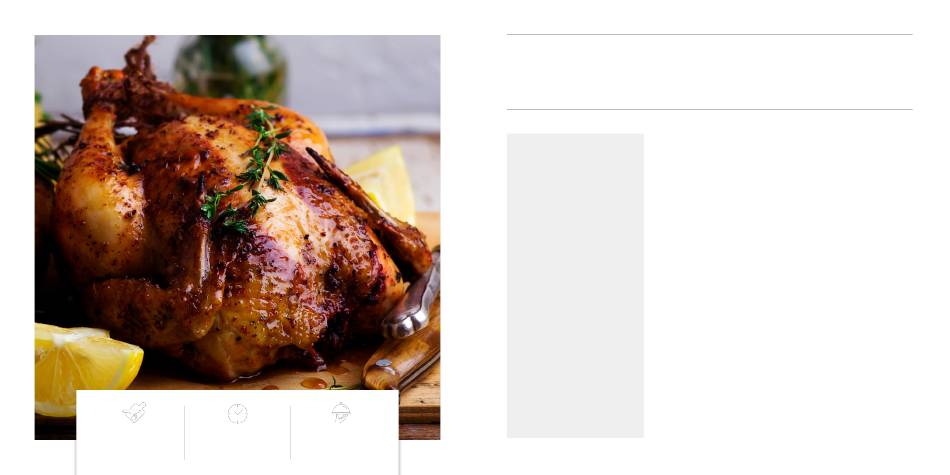The width and height of the screenshot is (950, 475).
Task: Click the empty space below the clock icon
Action: point(238,445)
